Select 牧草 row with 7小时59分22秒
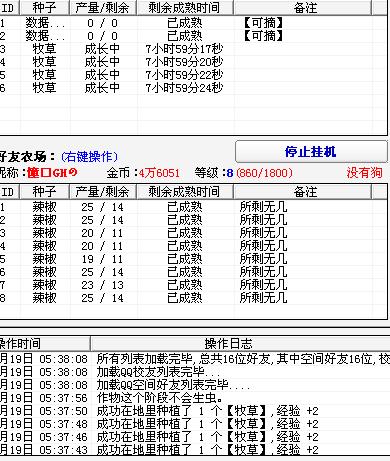 coord(193,75)
